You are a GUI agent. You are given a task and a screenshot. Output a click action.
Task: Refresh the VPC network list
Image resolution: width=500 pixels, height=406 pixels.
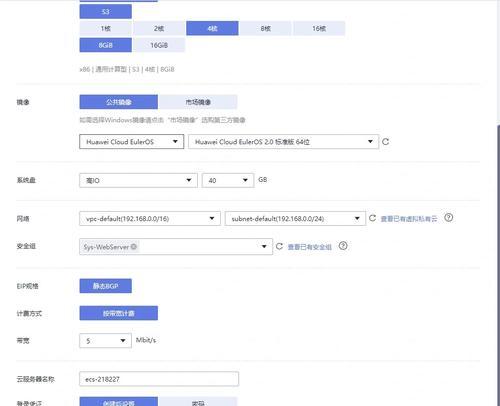[x=372, y=218]
